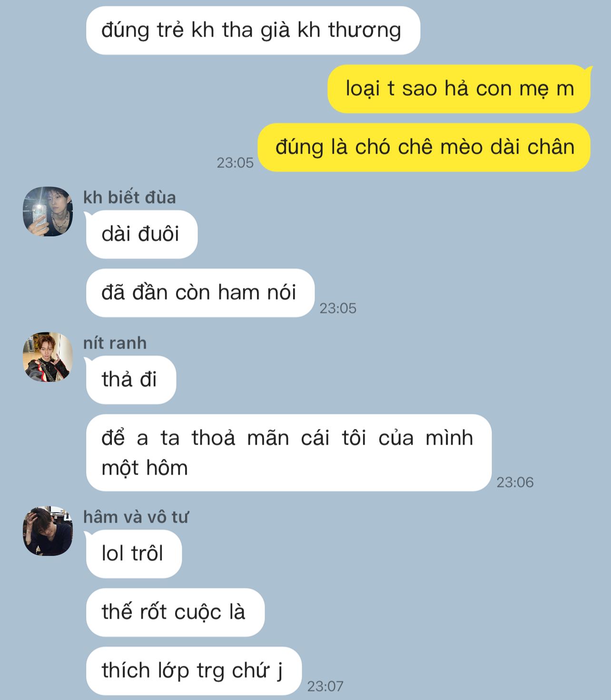
Task: Click the 23:06 timestamp
Action: [x=515, y=482]
